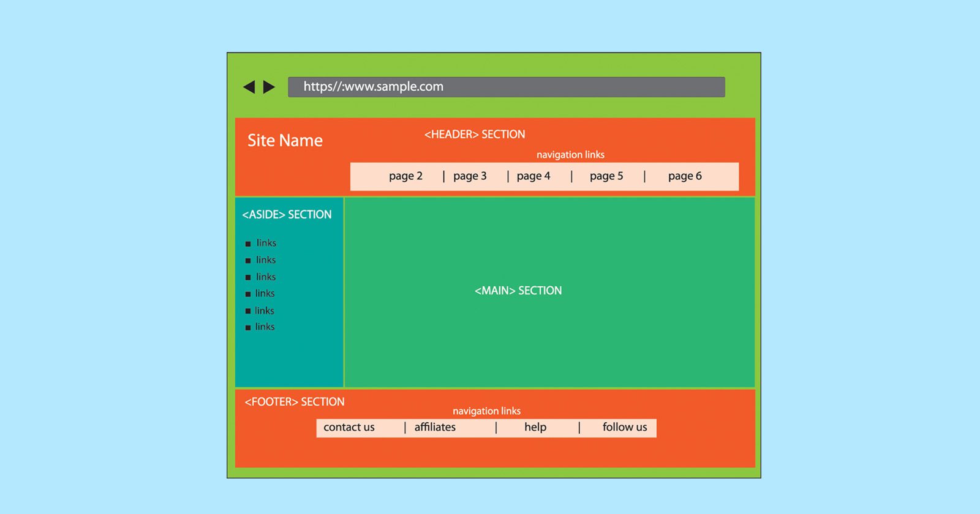Open the affiliates footer link
Viewport: 980px width, 514px height.
(435, 427)
